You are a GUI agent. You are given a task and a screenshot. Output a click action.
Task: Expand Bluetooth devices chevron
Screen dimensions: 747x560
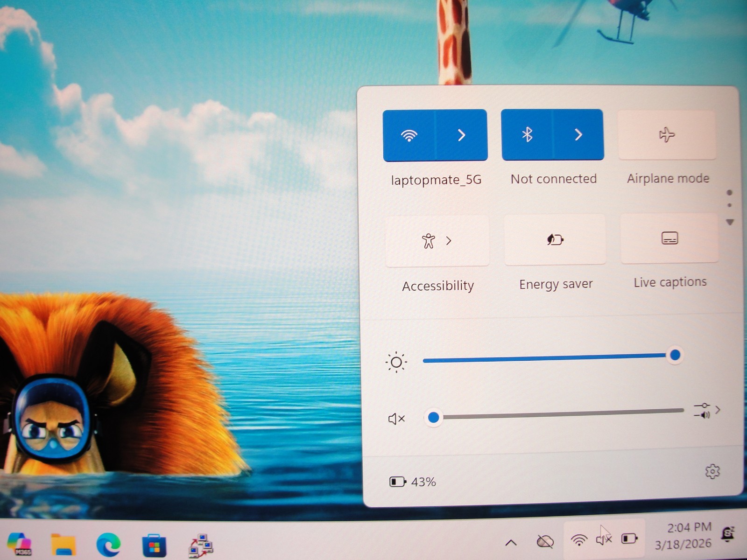coord(578,135)
